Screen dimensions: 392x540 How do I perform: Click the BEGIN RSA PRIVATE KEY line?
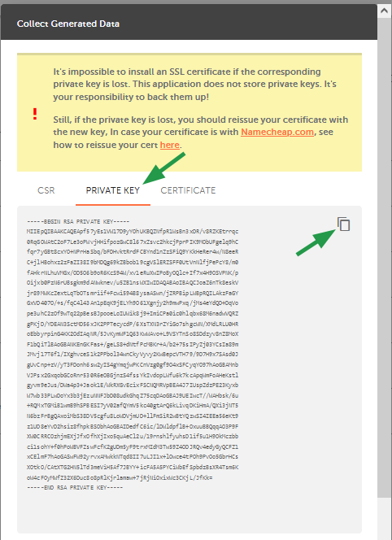tap(78, 221)
